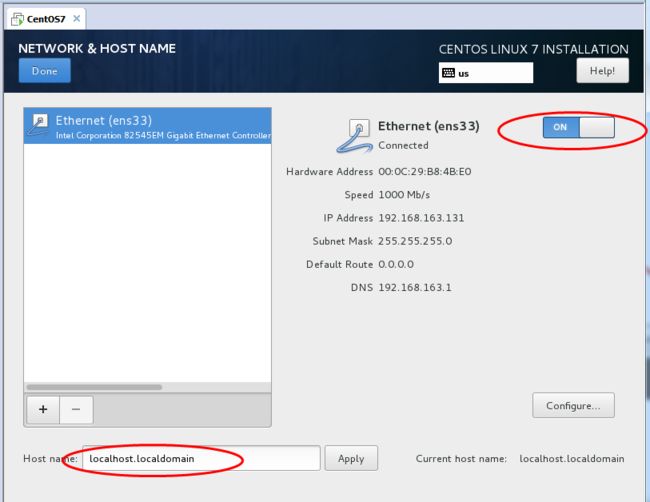This screenshot has height=502, width=650.
Task: Click the network icon in list row
Action: 38,125
